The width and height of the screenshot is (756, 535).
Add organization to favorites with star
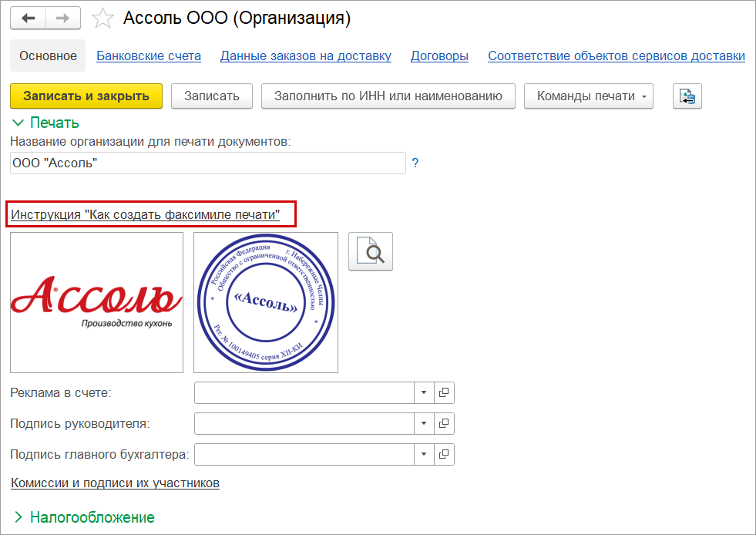[x=102, y=19]
